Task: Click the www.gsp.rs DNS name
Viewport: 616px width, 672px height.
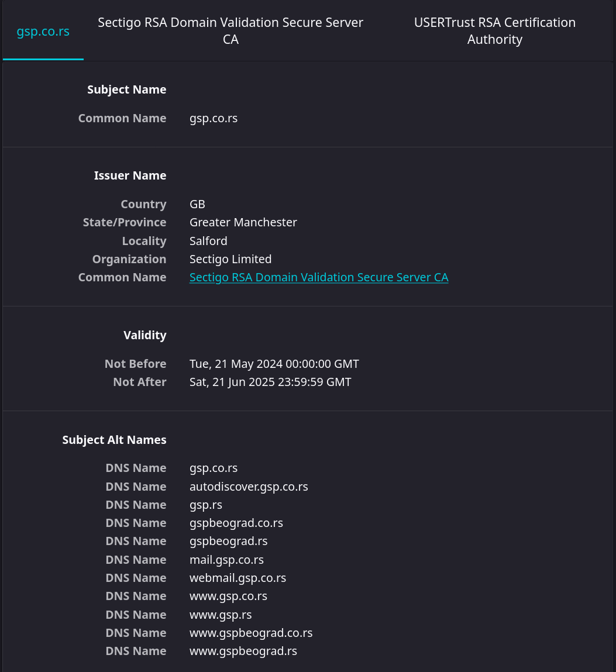Action: (x=221, y=615)
